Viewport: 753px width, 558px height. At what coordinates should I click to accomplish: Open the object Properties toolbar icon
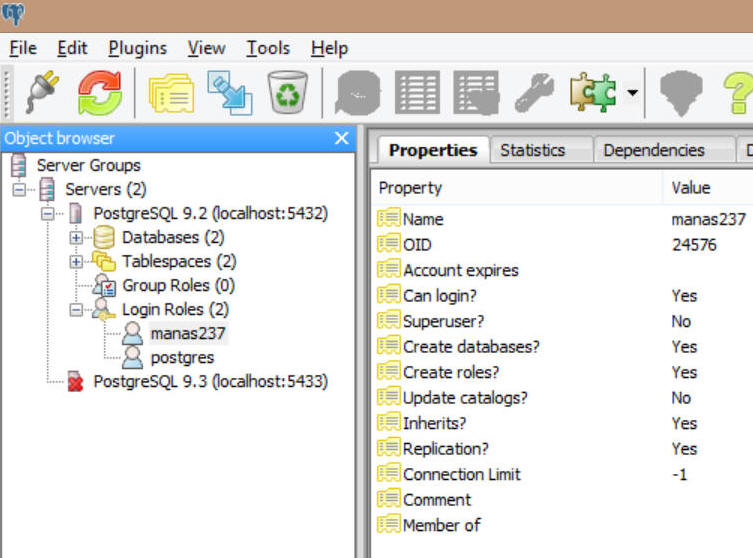coord(172,93)
